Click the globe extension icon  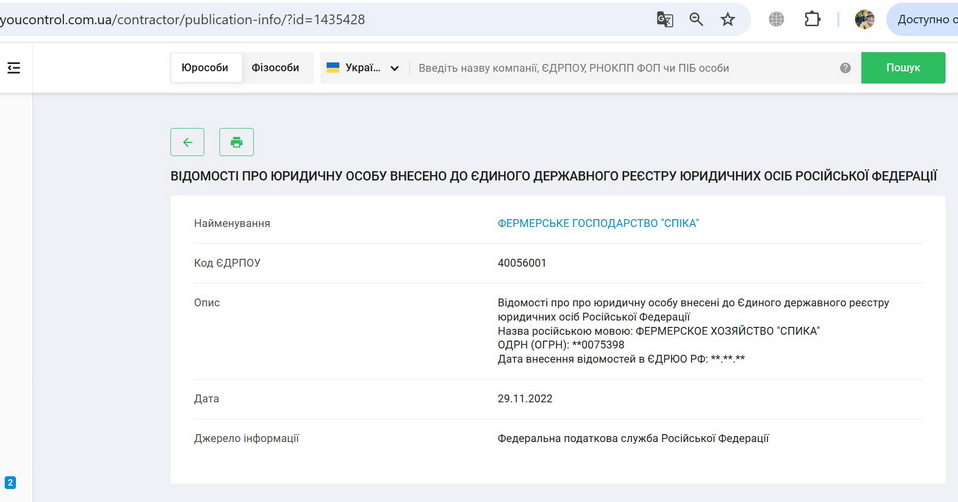click(777, 20)
